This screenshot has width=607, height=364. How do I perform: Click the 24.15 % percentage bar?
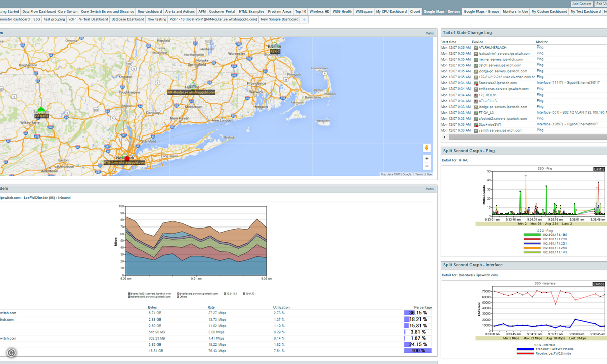point(418,344)
